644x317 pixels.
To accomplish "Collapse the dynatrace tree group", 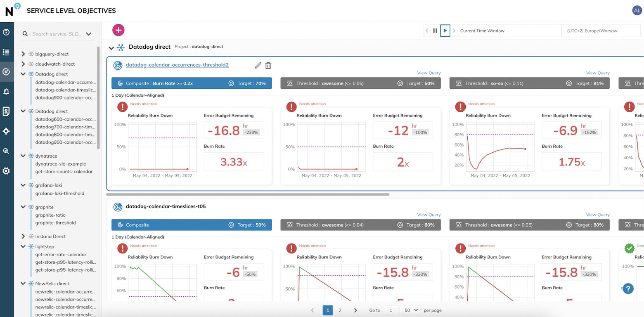I will click(x=24, y=156).
